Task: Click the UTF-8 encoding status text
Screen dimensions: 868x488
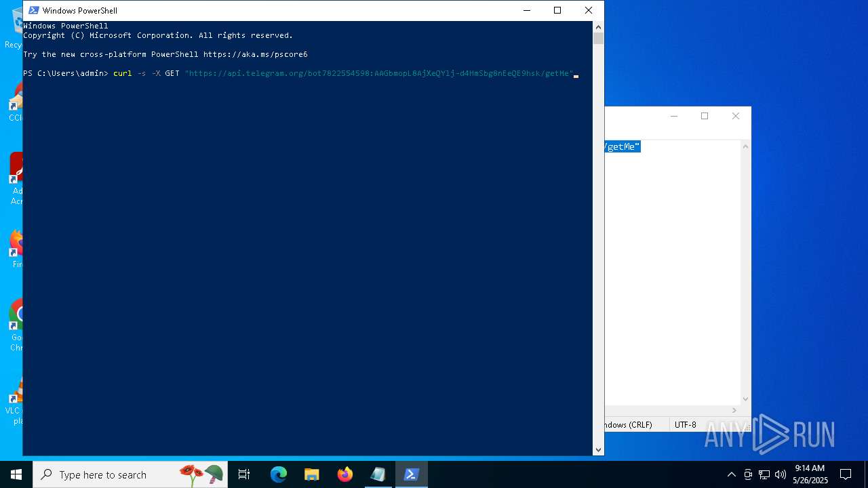Action: coord(685,425)
